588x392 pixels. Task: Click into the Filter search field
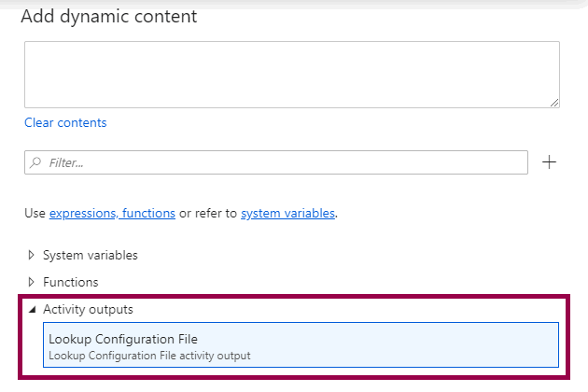pyautogui.click(x=280, y=162)
